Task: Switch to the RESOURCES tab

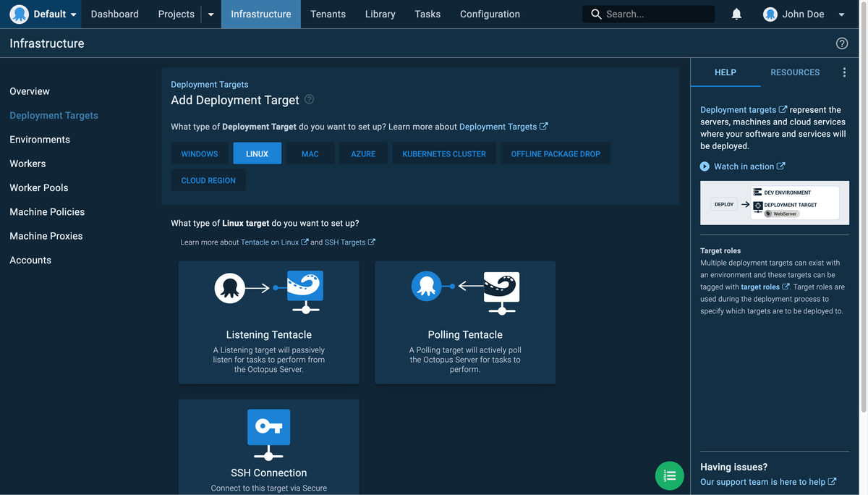Action: tap(795, 72)
